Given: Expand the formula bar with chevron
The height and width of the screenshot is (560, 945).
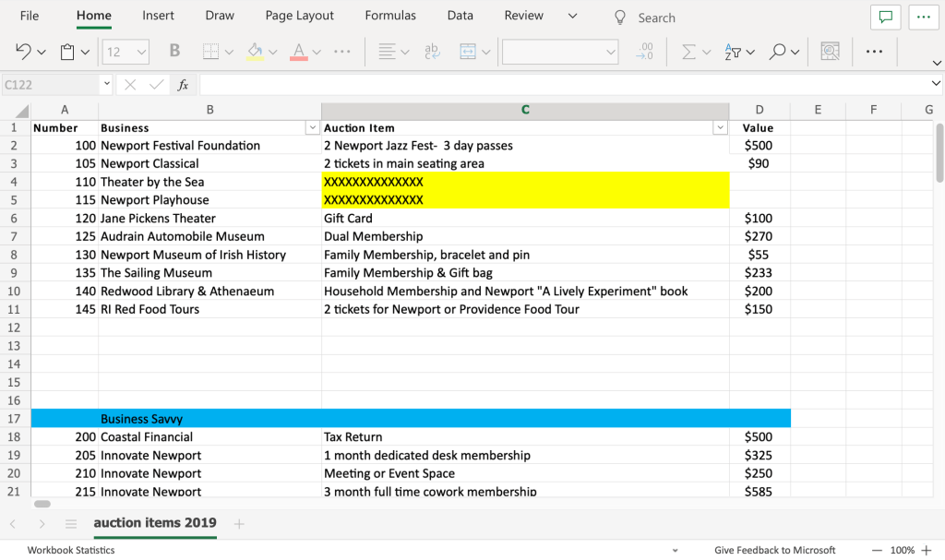Looking at the screenshot, I should [936, 84].
